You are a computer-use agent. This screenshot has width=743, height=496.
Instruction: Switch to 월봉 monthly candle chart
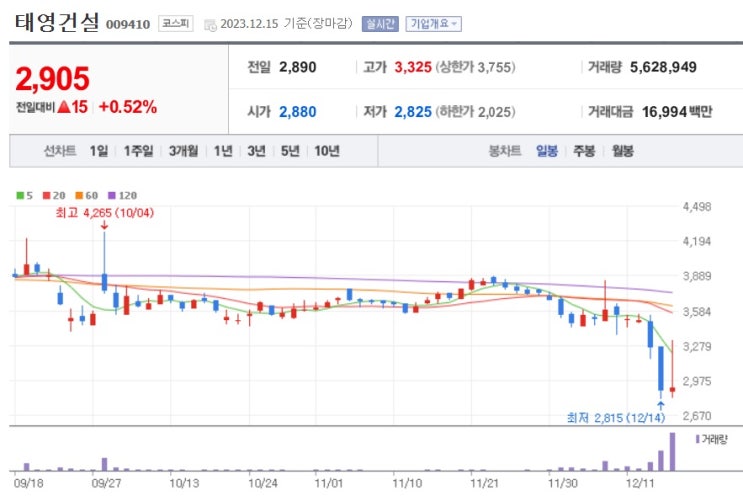click(622, 151)
